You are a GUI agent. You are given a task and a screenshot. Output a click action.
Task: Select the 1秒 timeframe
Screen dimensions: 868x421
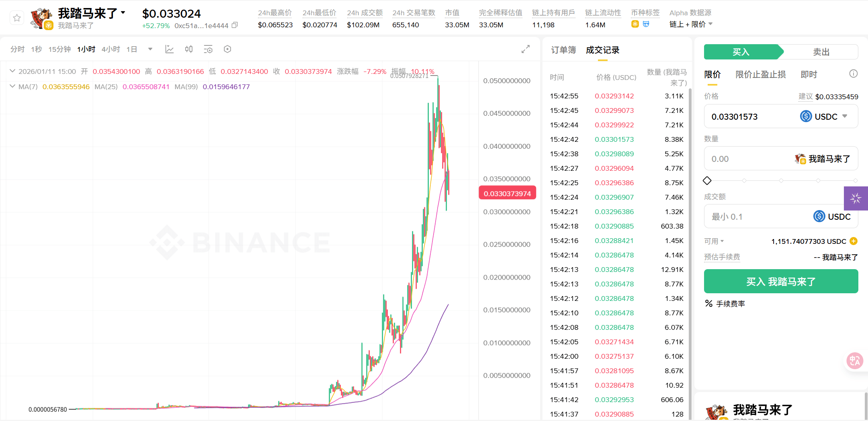click(37, 49)
